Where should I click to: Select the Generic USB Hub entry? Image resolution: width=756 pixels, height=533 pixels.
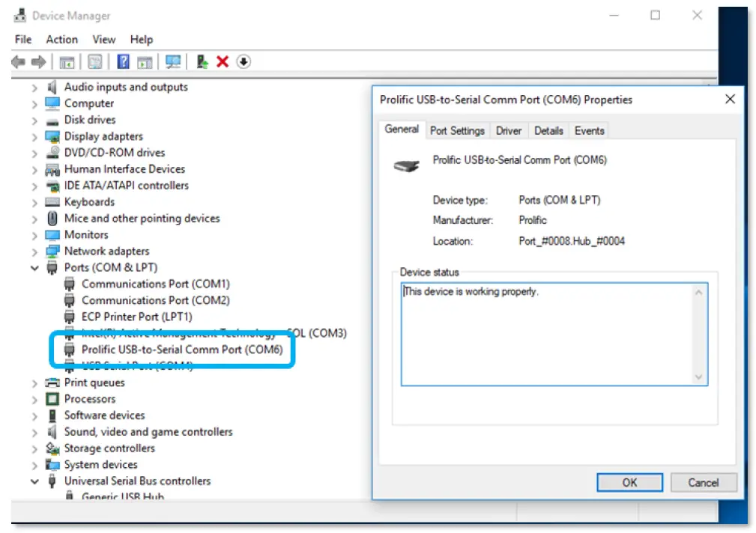click(123, 496)
